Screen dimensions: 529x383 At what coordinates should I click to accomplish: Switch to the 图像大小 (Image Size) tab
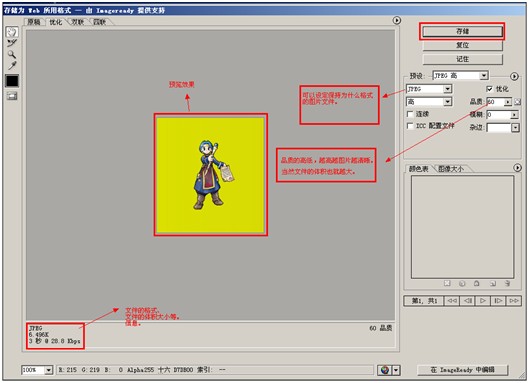[x=450, y=169]
